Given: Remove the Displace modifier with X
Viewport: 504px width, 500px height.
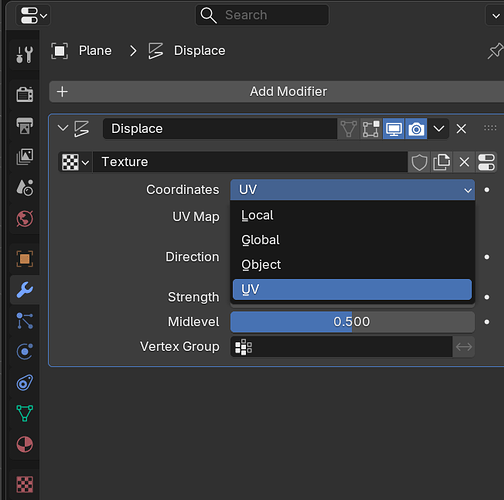Looking at the screenshot, I should pos(461,129).
